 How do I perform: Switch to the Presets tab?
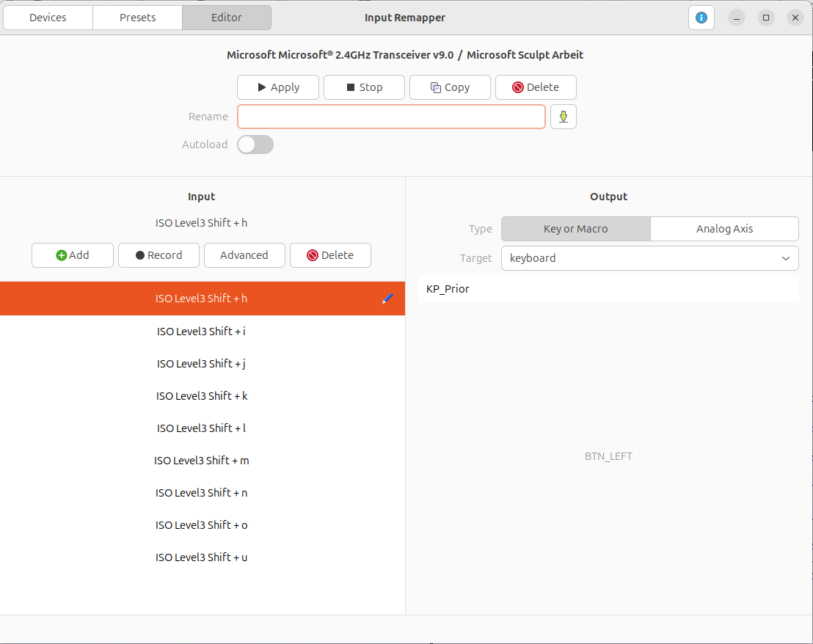[x=137, y=18]
